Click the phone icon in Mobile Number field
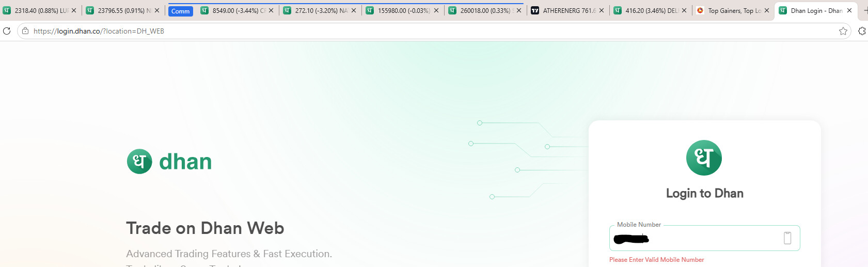The image size is (868, 267). (x=787, y=238)
